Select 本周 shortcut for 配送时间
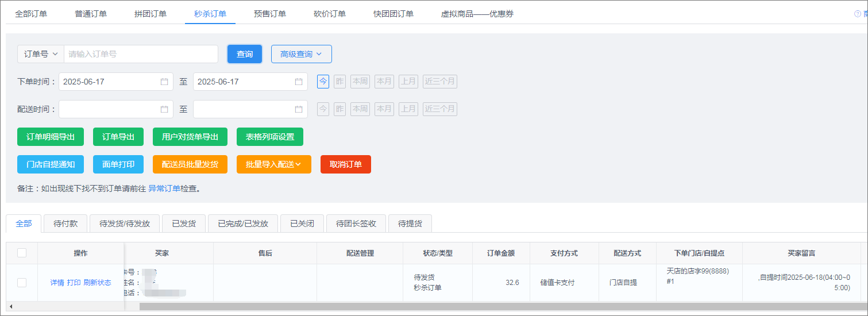The width and height of the screenshot is (868, 316). [360, 109]
